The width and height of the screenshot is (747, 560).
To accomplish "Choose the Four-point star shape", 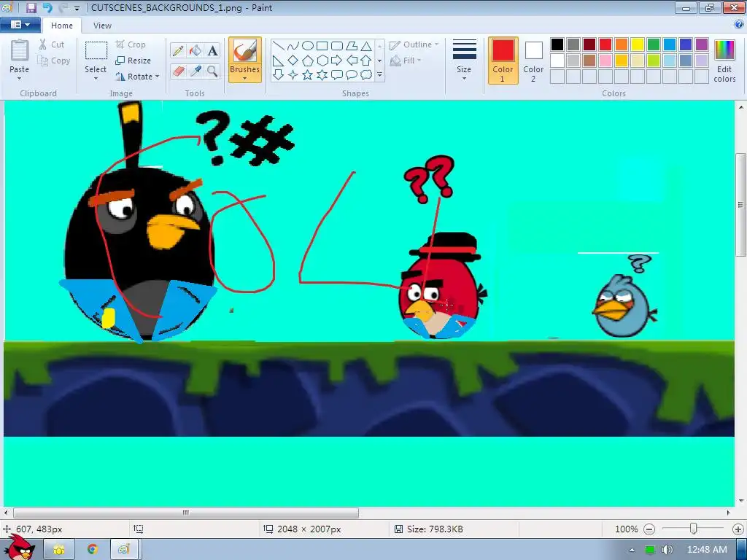I will click(293, 75).
